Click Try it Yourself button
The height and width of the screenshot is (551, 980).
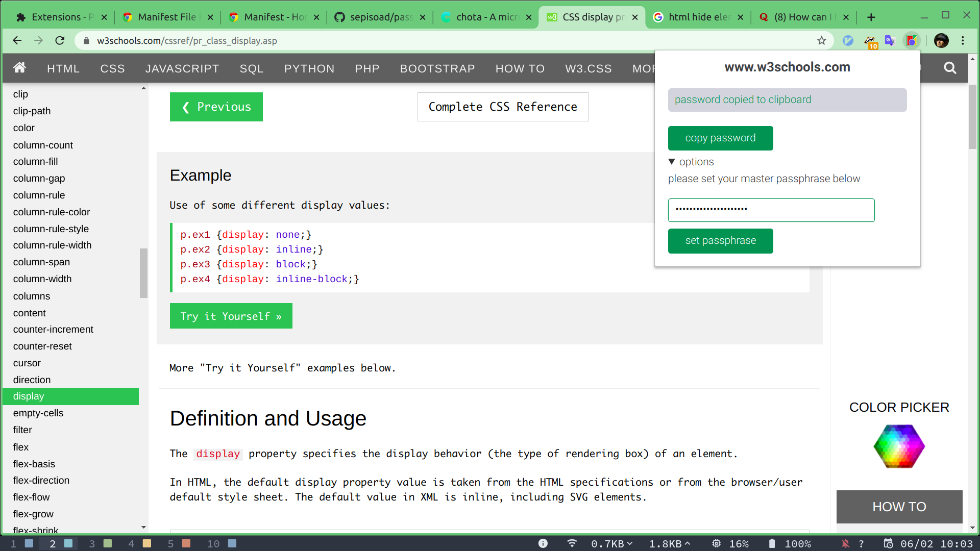click(x=231, y=316)
